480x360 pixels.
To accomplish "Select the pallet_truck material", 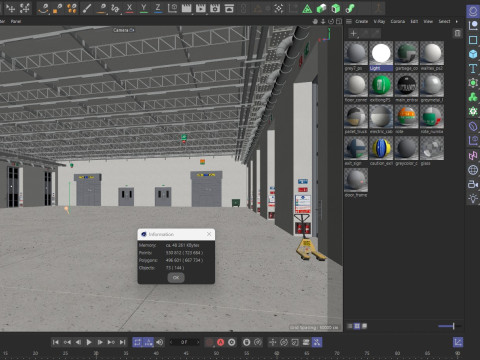I will click(x=356, y=119).
